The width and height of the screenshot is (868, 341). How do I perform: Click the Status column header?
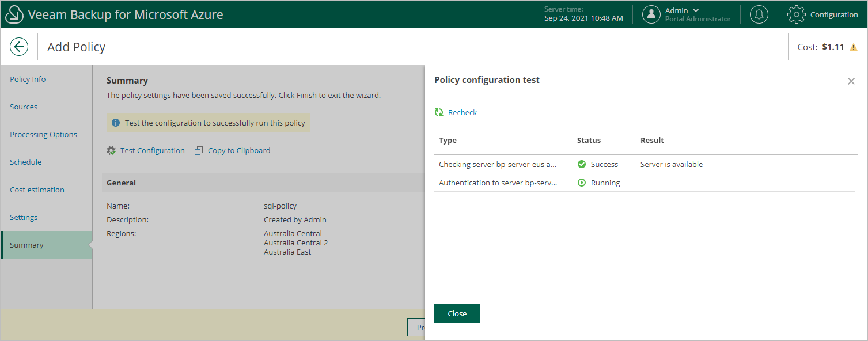(x=589, y=140)
